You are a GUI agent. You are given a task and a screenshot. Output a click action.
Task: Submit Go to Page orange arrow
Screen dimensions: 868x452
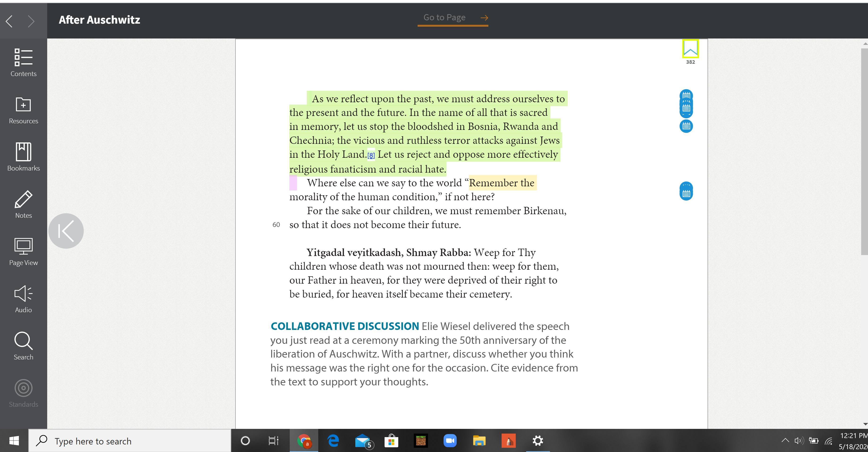pyautogui.click(x=484, y=18)
